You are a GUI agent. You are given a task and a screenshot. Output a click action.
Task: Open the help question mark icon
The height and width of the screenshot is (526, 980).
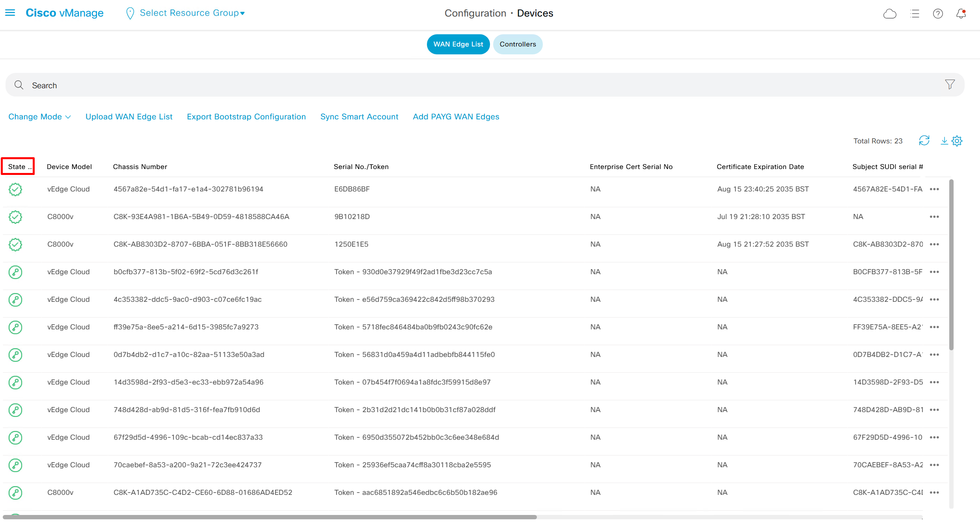pyautogui.click(x=938, y=14)
